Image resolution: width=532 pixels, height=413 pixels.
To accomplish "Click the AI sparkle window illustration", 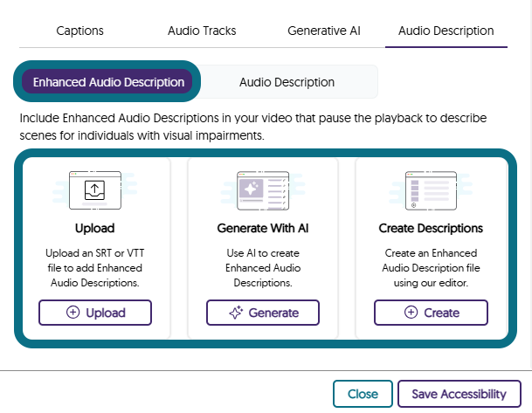I will [x=263, y=190].
